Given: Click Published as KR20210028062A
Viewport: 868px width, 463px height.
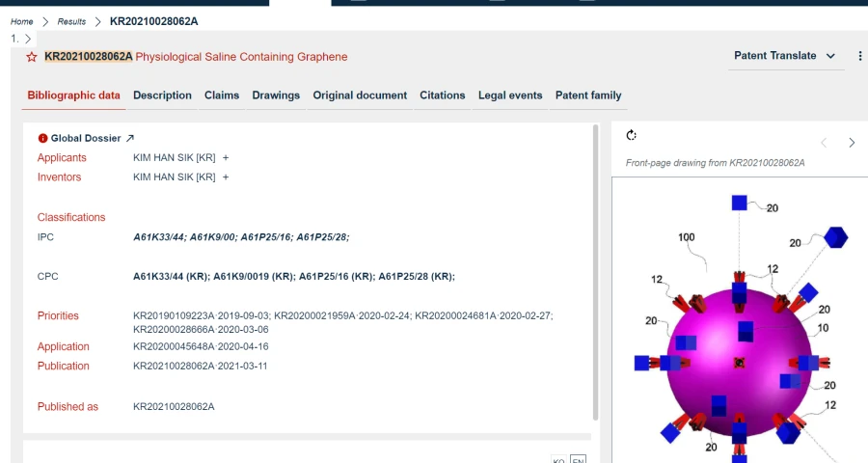Looking at the screenshot, I should [x=174, y=406].
